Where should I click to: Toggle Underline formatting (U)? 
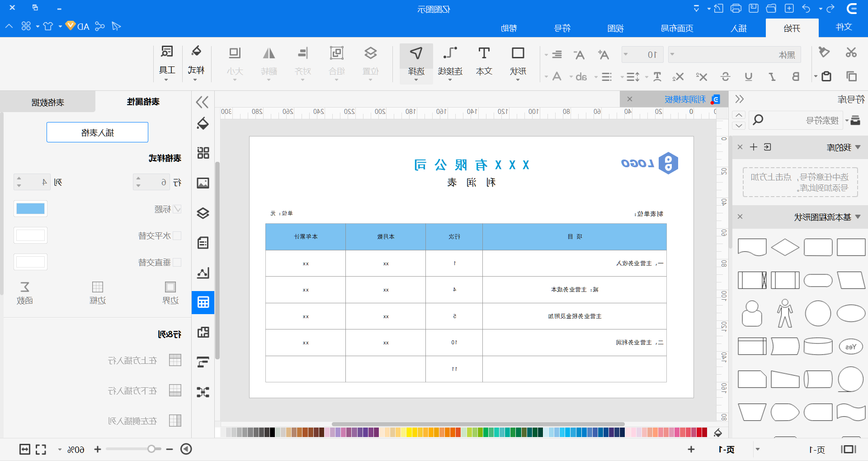(x=749, y=77)
